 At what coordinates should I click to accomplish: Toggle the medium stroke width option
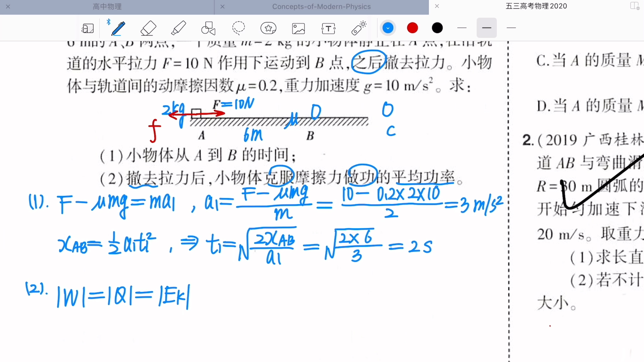tap(487, 28)
